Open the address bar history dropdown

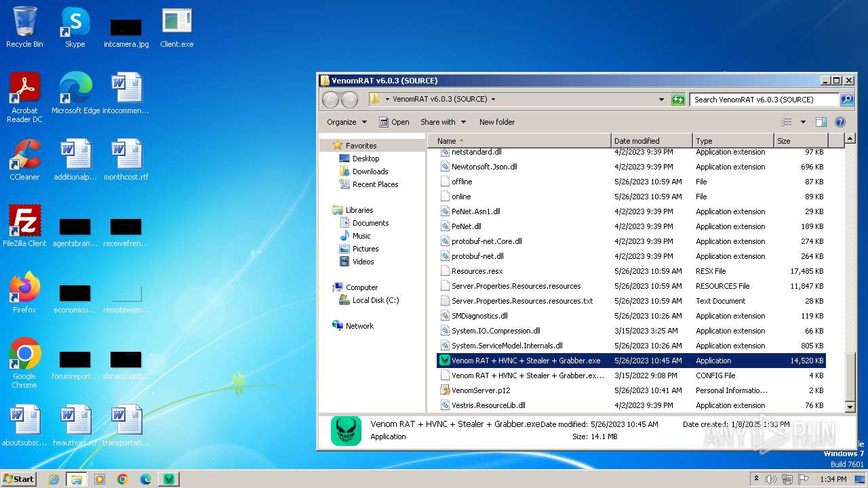click(662, 100)
